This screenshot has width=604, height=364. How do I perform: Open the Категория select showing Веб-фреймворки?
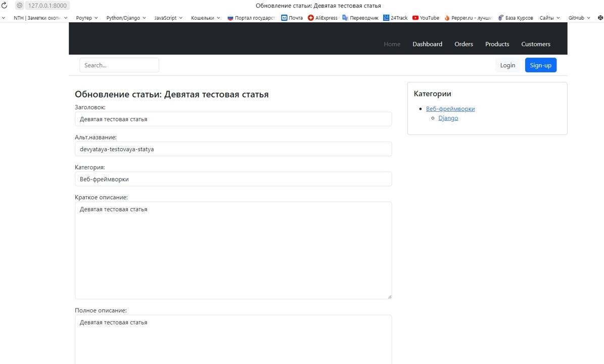coord(234,179)
